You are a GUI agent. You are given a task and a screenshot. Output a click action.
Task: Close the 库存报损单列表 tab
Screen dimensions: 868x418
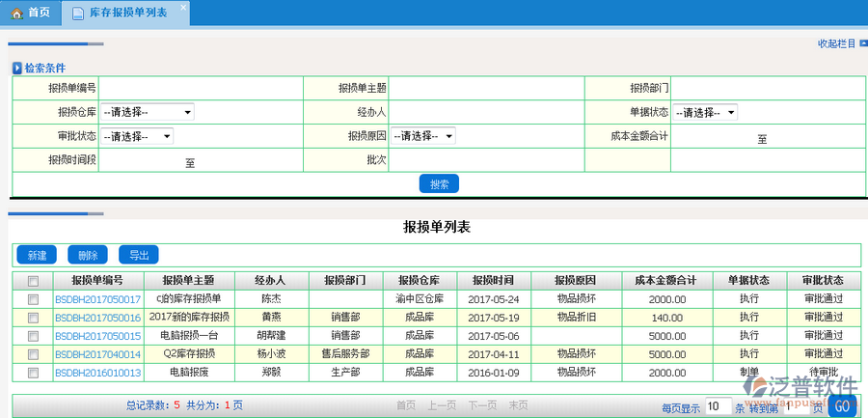[183, 7]
